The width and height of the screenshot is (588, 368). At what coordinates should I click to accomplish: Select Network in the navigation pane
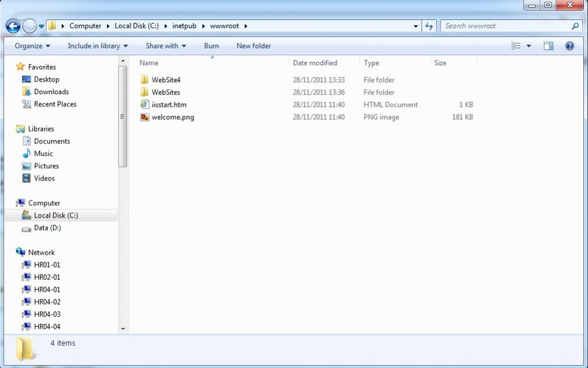41,253
